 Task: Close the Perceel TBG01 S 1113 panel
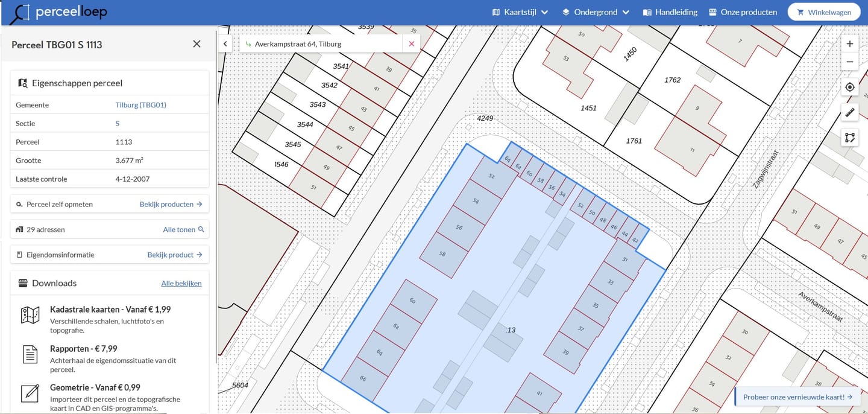coord(197,44)
